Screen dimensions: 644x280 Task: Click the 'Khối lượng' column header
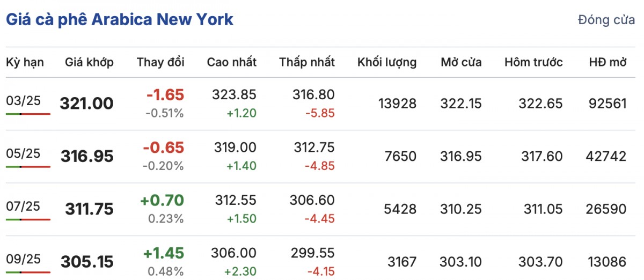pos(387,62)
